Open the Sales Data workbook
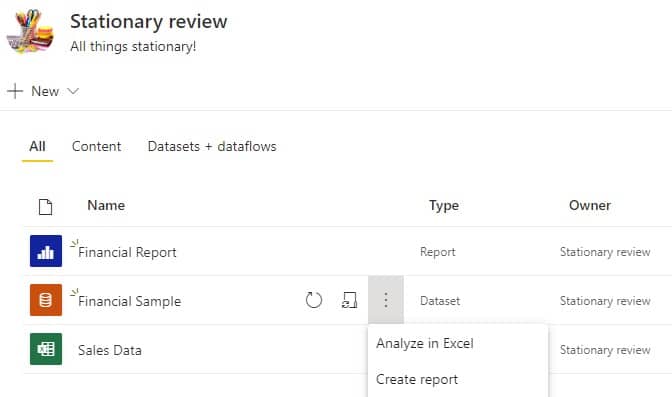Image resolution: width=672 pixels, height=397 pixels. point(110,350)
